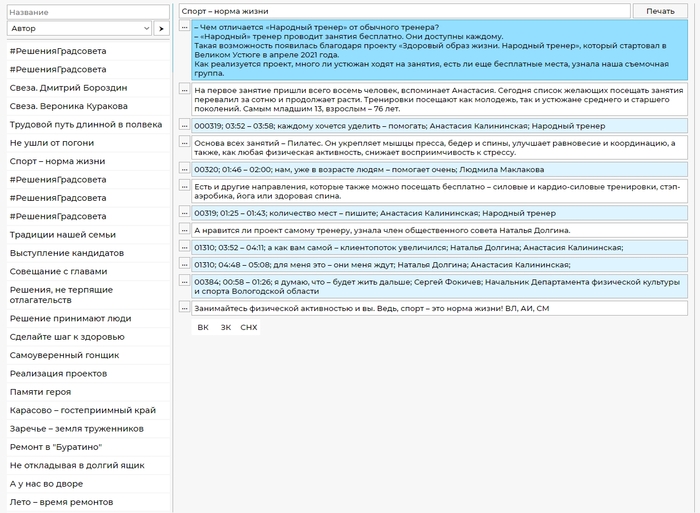Select 'Самоуверенный гонщик' entry
700x513 pixels.
pyautogui.click(x=88, y=355)
